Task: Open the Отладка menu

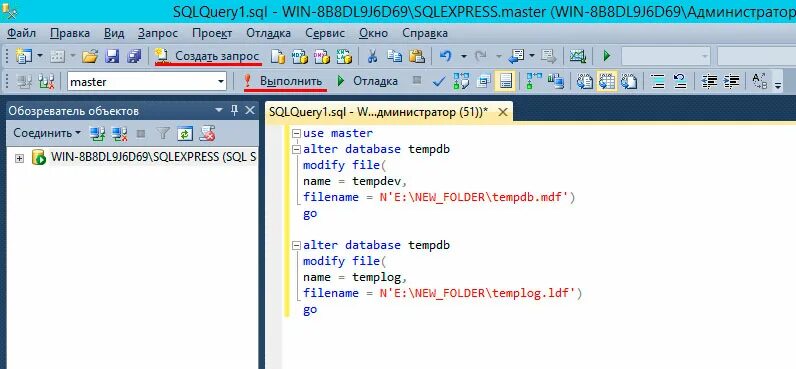Action: click(x=269, y=33)
